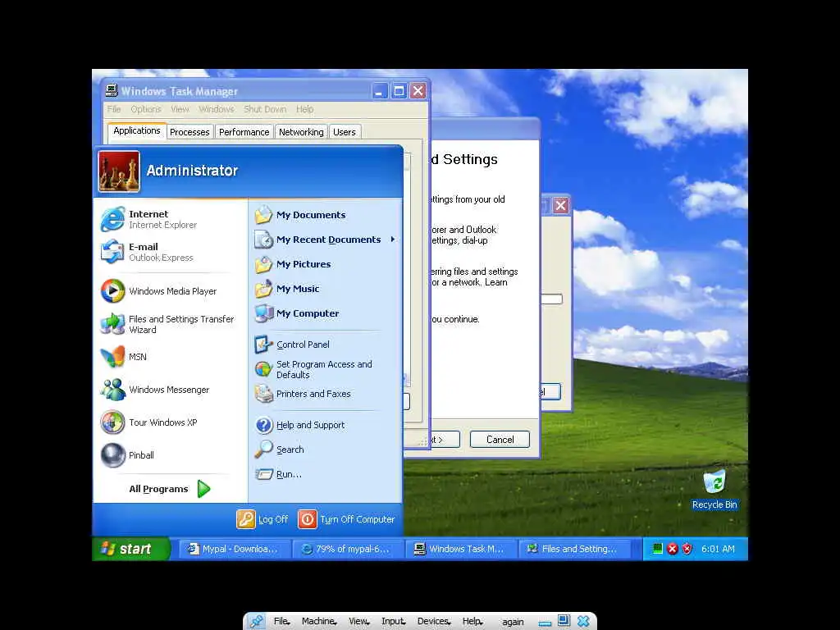This screenshot has width=840, height=630.
Task: Open File menu in Task Manager
Action: [113, 109]
